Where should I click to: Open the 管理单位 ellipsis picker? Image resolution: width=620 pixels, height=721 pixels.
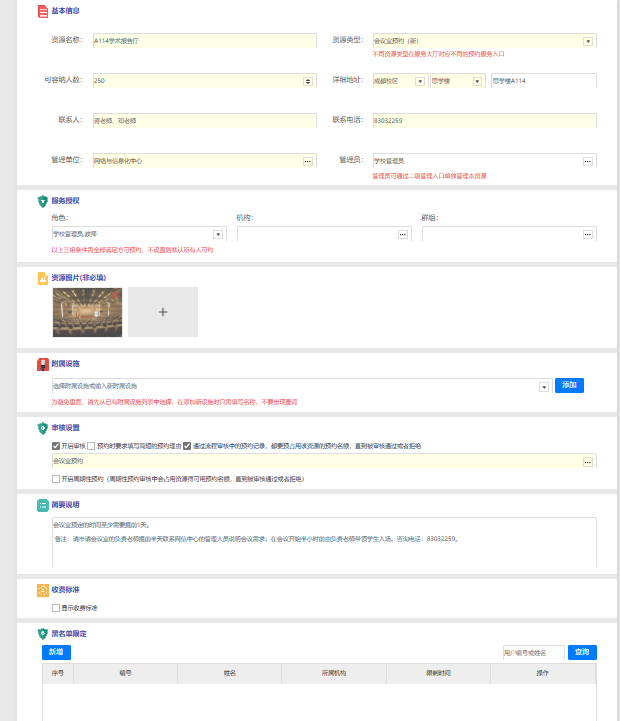tap(308, 160)
